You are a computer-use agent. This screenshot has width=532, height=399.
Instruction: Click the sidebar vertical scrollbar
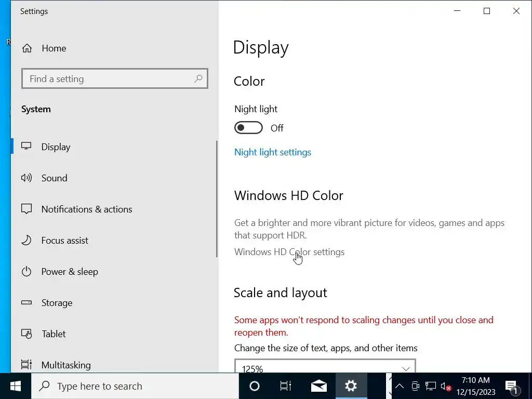217,199
